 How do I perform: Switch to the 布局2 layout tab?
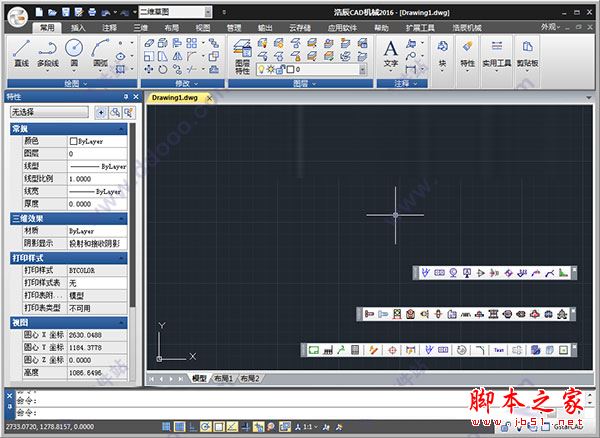(250, 379)
